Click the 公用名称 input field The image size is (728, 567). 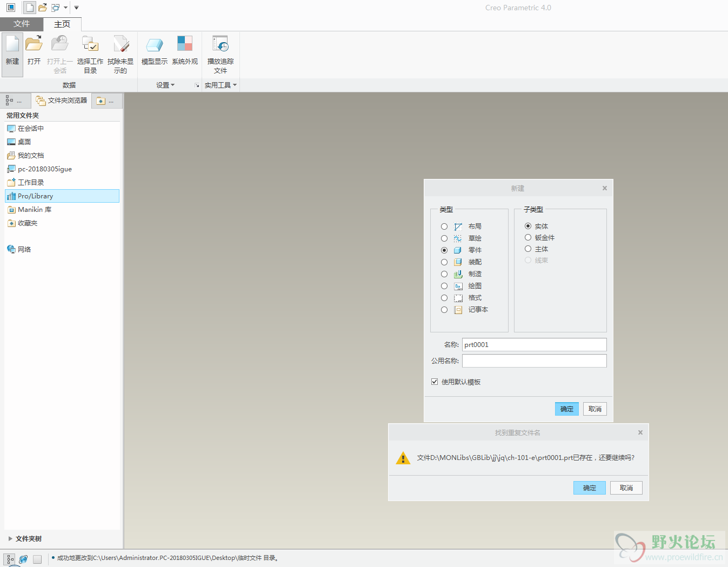tap(535, 361)
